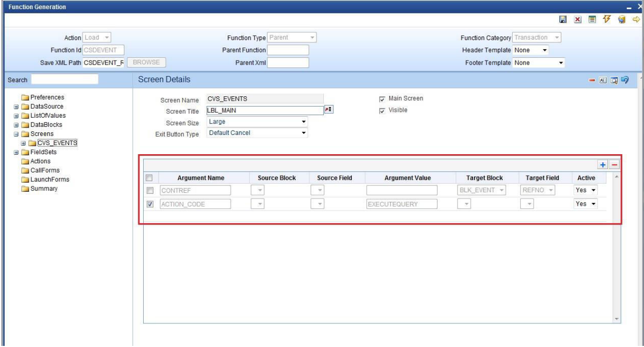Click the EXECUTEQUERY argument value field

tap(402, 204)
